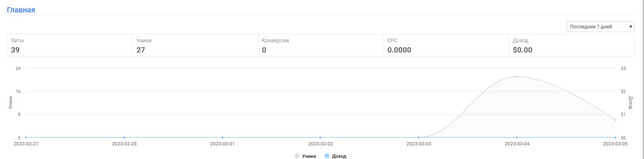This screenshot has width=644, height=159.
Task: Click the blue data point for 2023-03-01
Action: point(222,137)
